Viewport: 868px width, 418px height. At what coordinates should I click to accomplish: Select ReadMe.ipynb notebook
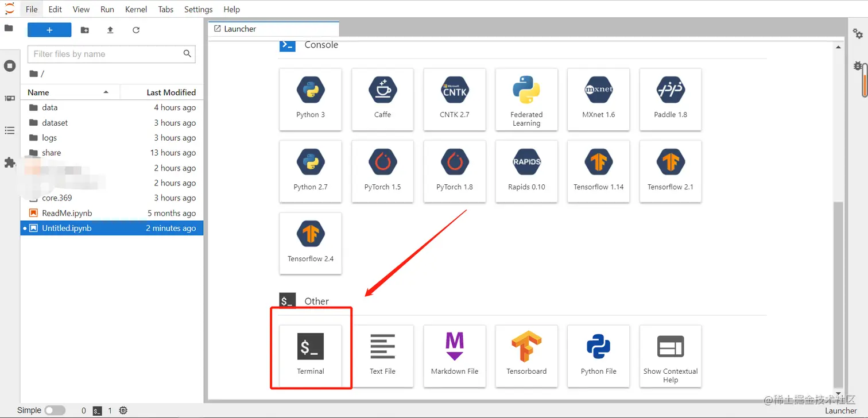[112, 213]
